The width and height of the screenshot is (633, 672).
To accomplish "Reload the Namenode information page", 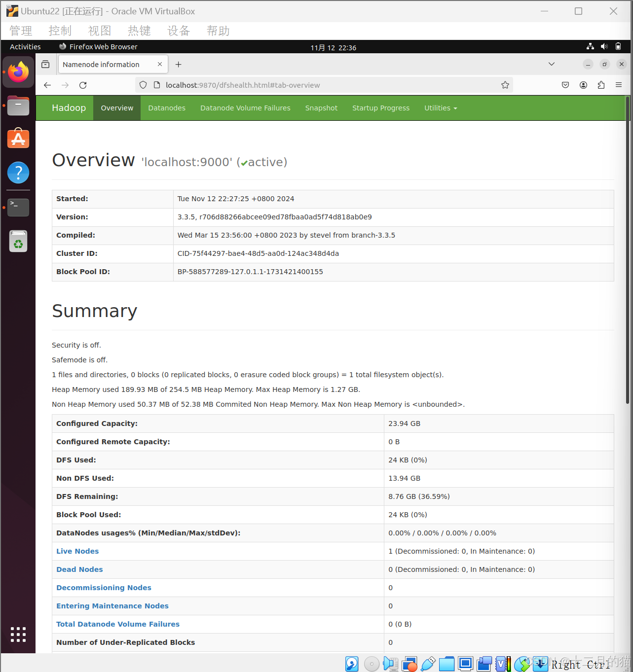I will [x=83, y=85].
